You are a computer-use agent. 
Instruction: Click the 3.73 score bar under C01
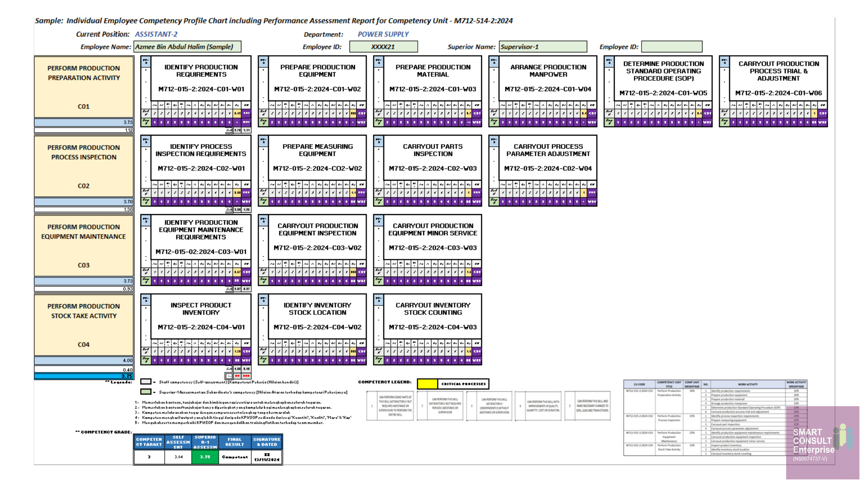84,122
